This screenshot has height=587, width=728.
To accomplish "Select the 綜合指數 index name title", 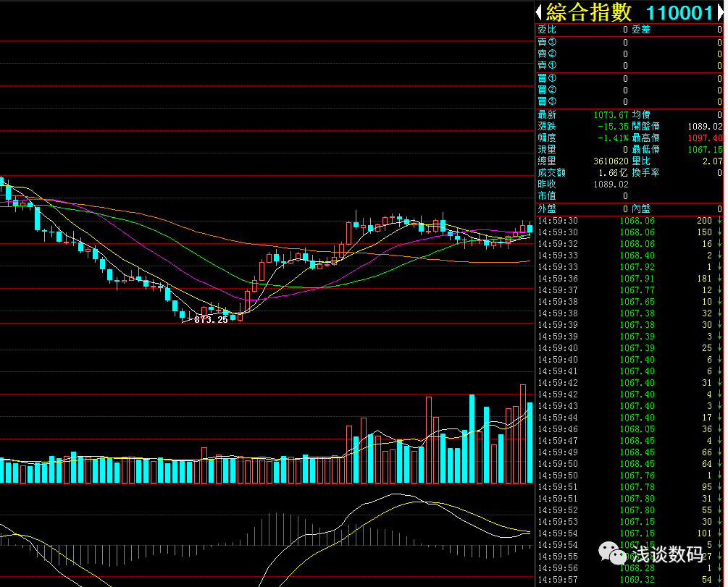I will pyautogui.click(x=589, y=12).
